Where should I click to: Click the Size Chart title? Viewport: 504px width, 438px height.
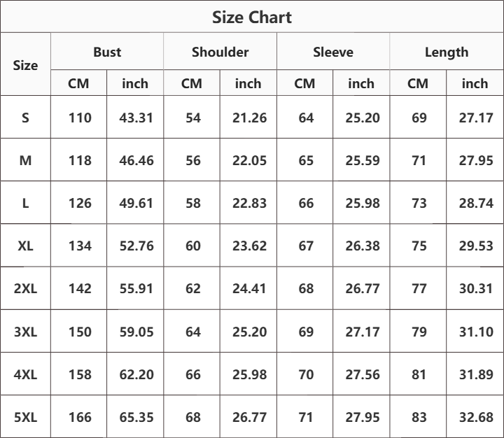click(252, 17)
